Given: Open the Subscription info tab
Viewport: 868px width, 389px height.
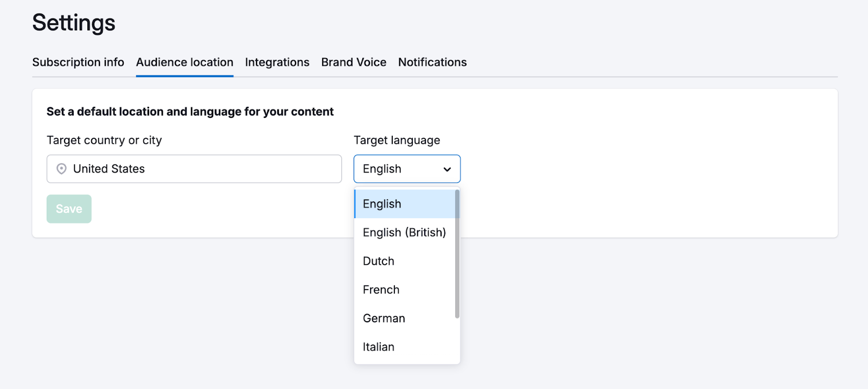Looking at the screenshot, I should [78, 62].
